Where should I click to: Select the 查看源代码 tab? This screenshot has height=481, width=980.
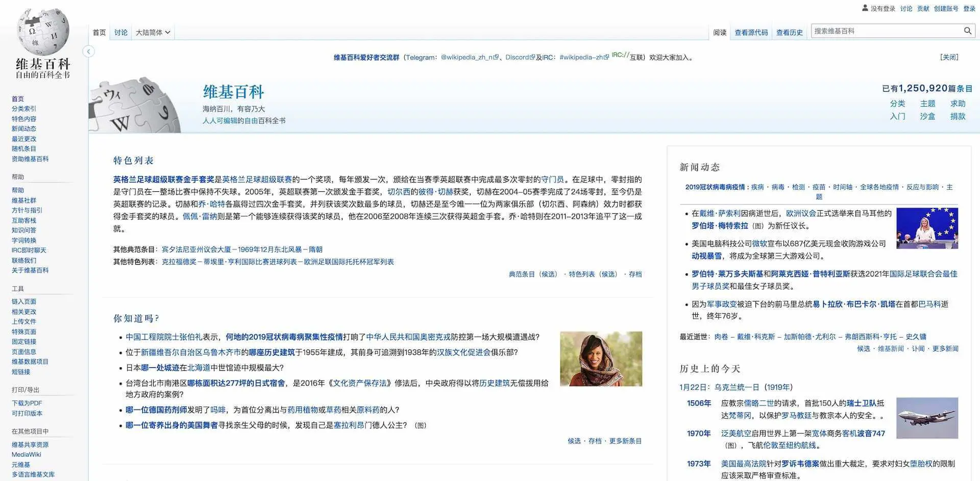pos(751,33)
